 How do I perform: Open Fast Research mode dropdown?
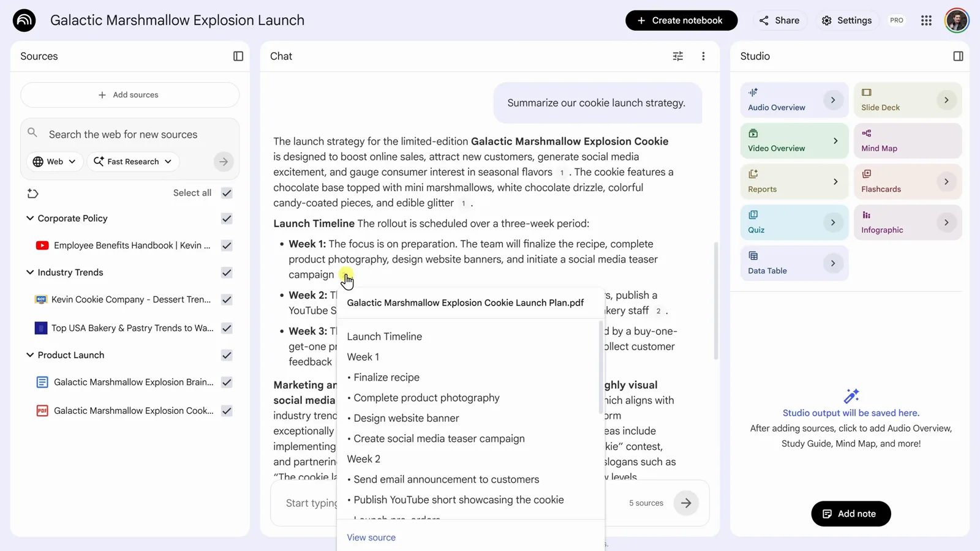click(133, 162)
